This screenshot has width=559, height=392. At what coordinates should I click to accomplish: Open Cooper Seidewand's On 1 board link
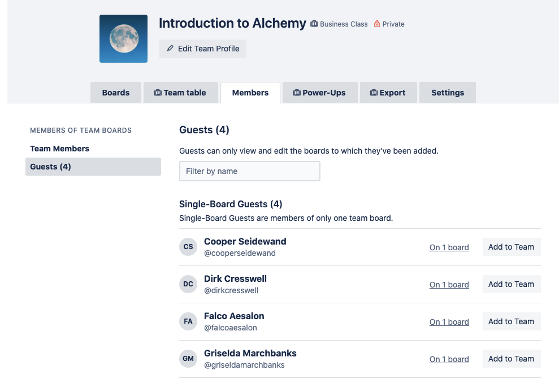pyautogui.click(x=449, y=247)
